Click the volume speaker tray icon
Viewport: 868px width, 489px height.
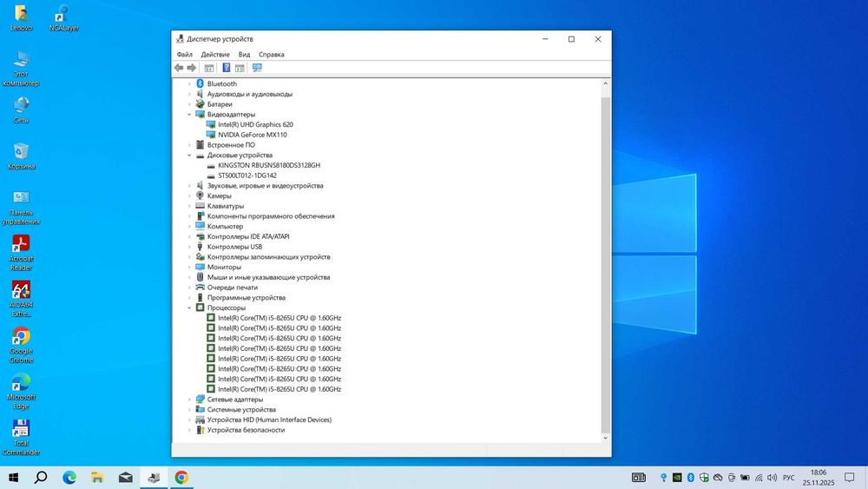click(773, 478)
